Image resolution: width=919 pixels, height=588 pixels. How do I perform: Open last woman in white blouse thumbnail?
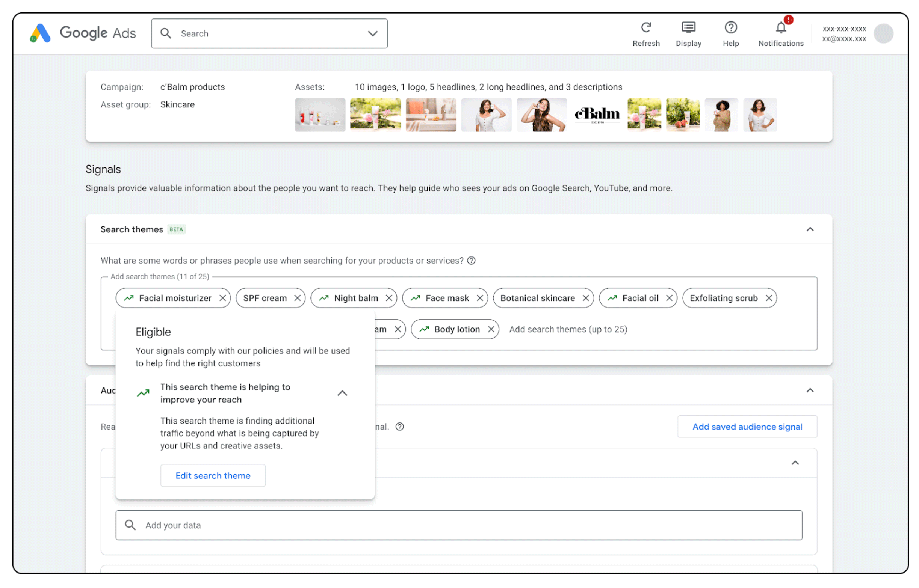coord(759,115)
